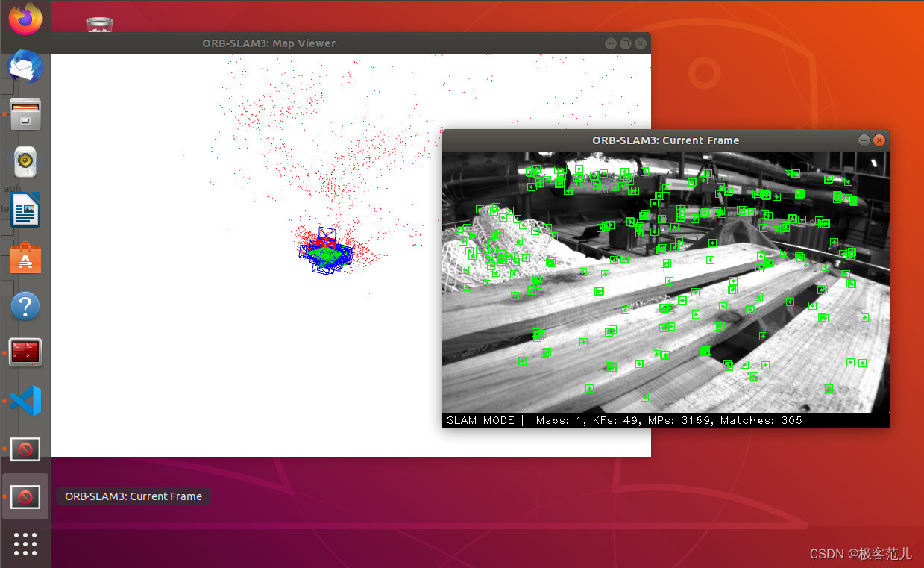Click the SLAM MODE status text
Screen dimensions: 924x568
pos(480,421)
